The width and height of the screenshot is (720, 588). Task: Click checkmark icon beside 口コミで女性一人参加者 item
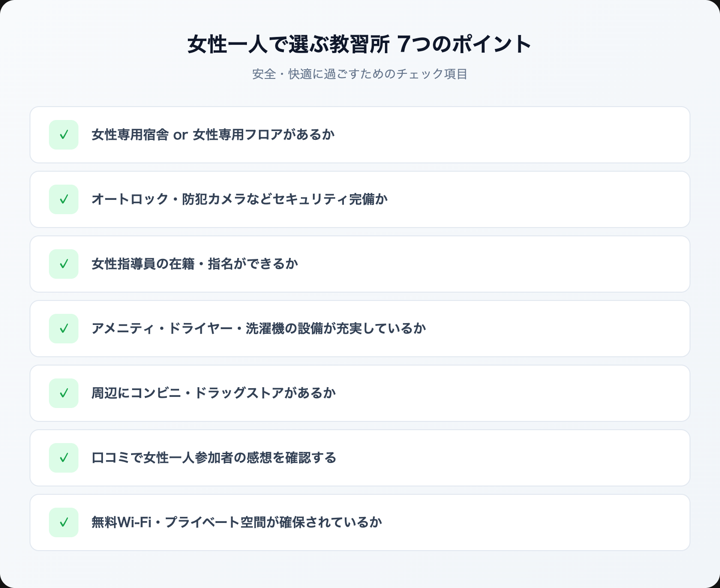pyautogui.click(x=64, y=458)
